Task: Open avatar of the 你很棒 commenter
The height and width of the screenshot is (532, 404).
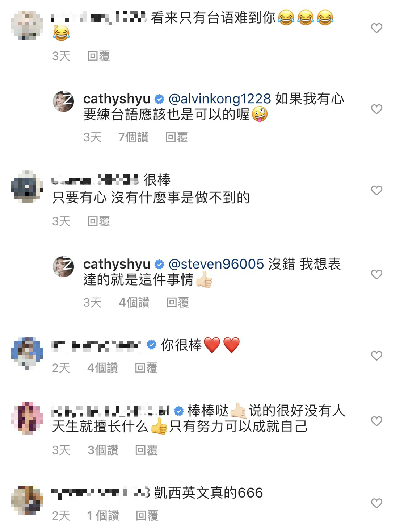Action: pyautogui.click(x=27, y=353)
